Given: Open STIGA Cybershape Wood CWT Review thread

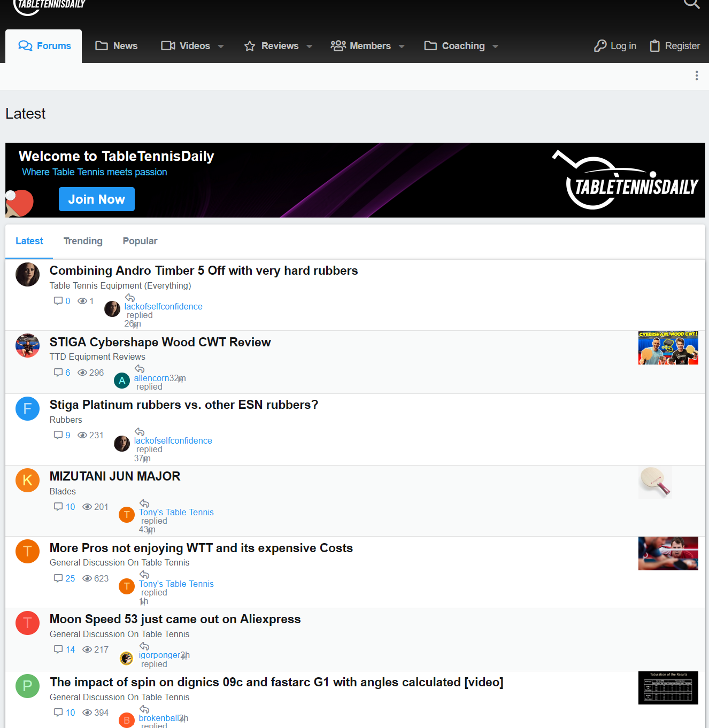Looking at the screenshot, I should tap(160, 342).
